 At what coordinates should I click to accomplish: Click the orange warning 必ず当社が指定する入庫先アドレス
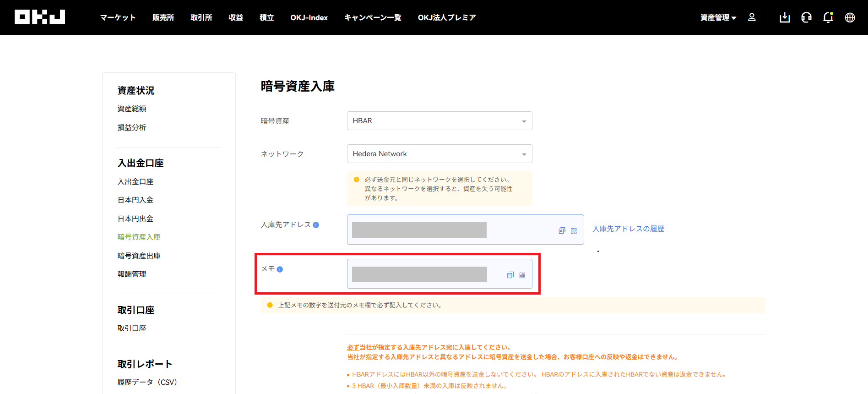429,347
